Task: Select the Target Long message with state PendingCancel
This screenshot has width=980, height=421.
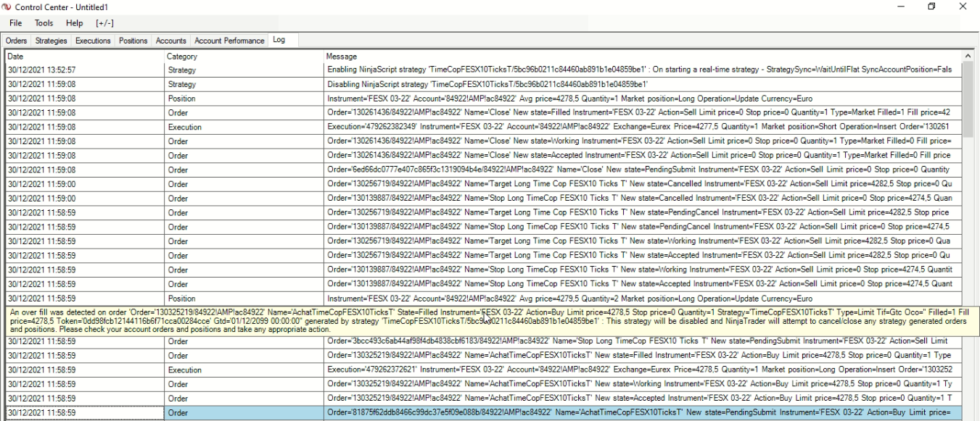Action: [x=643, y=212]
